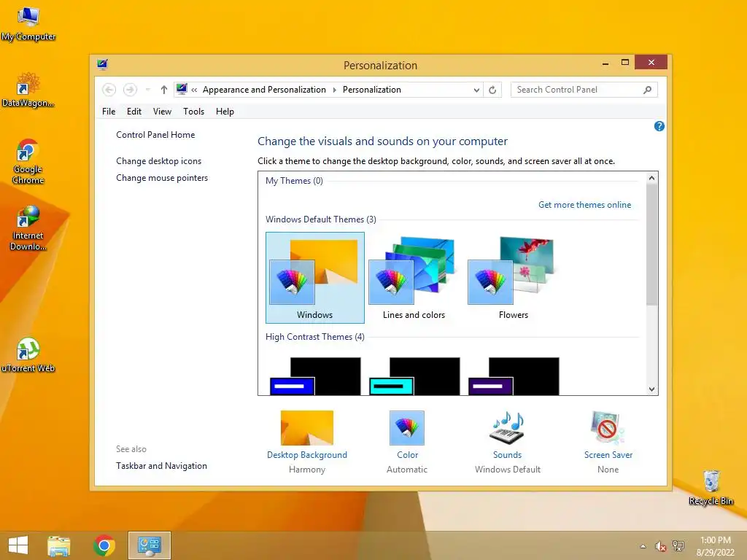Click the theme list scrollbar thumb
Screen dimensions: 747x560
651,244
